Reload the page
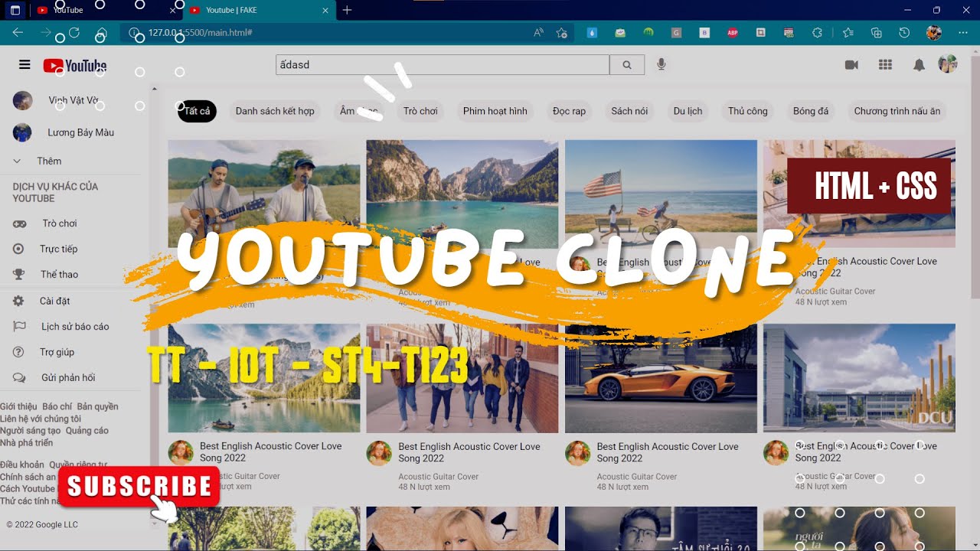This screenshot has width=980, height=551. click(74, 33)
